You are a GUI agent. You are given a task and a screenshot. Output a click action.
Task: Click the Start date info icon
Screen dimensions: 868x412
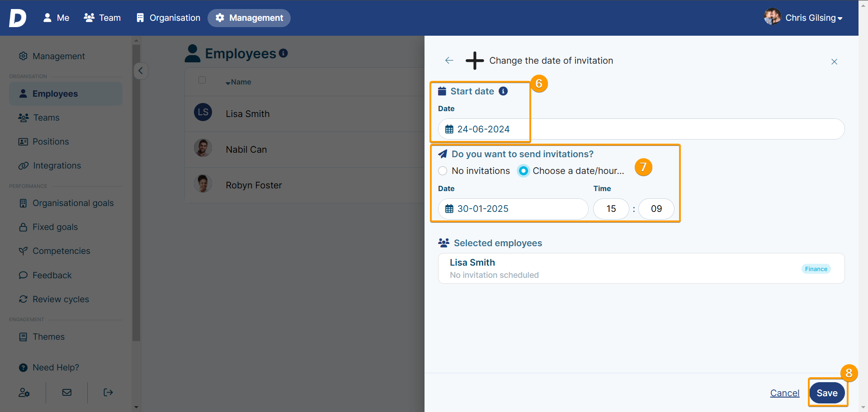pos(503,91)
